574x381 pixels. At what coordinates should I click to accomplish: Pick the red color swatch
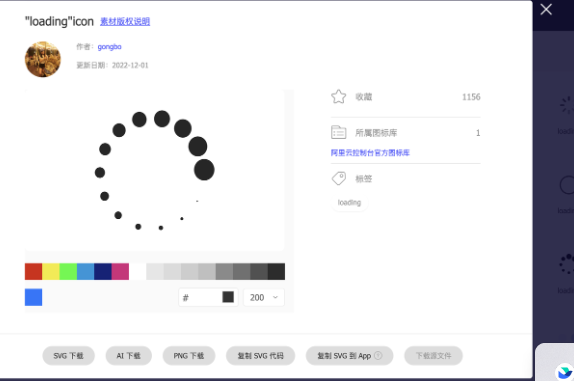pyautogui.click(x=33, y=272)
